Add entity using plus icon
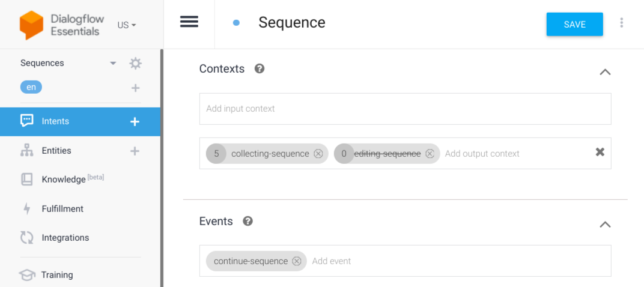 [x=135, y=151]
